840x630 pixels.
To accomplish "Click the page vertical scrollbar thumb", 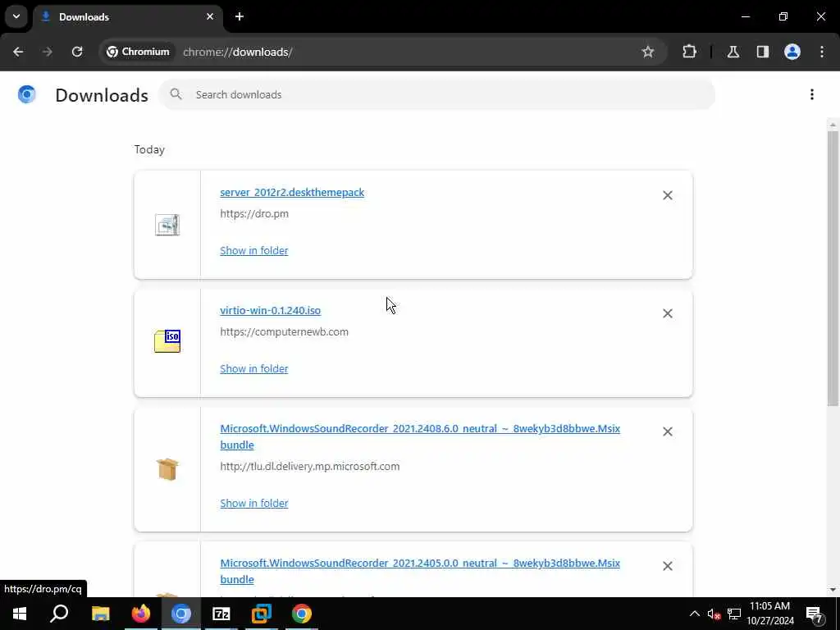I will (x=833, y=268).
